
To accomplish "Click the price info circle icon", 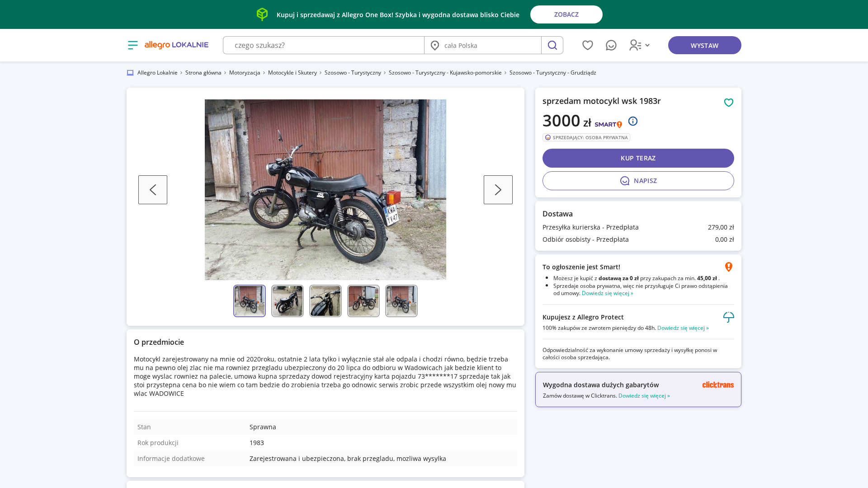I will point(633,121).
